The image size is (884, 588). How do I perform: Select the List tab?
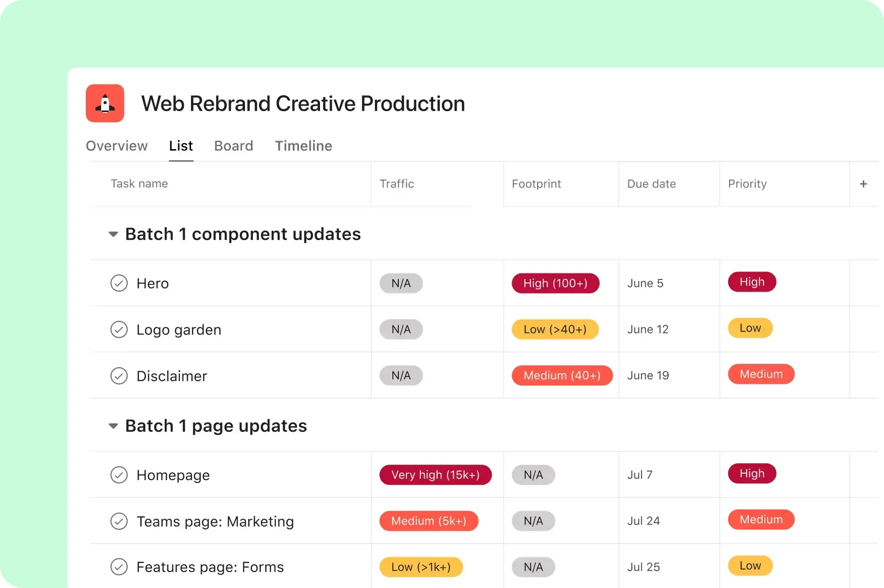[181, 146]
